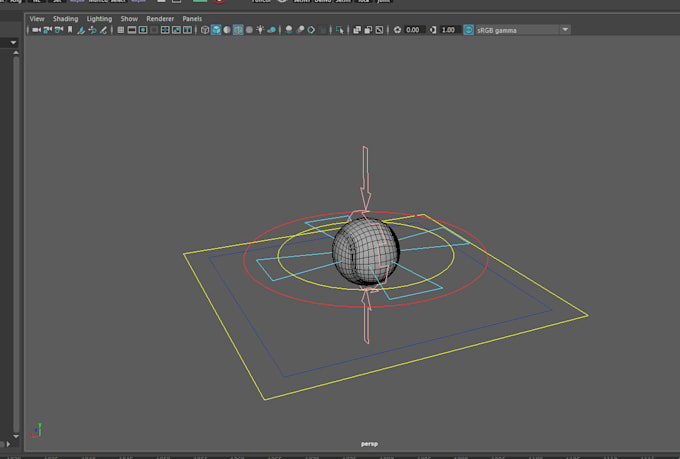Click the left panel dropdown arrow
The height and width of the screenshot is (459, 680).
13,43
